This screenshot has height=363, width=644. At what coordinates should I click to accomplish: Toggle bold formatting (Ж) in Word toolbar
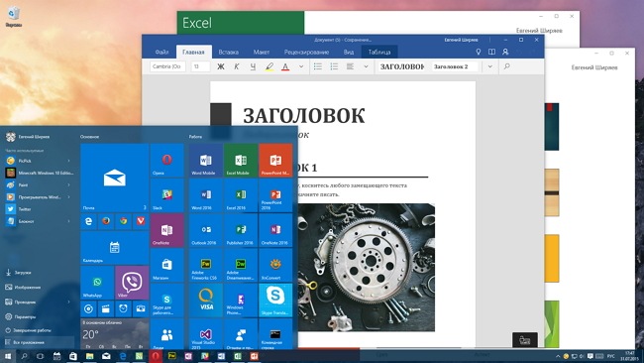[x=221, y=66]
